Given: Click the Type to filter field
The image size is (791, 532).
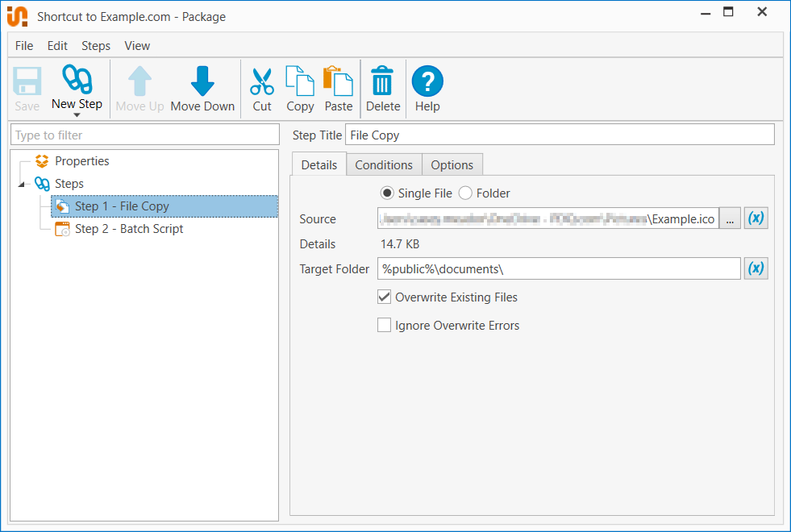Looking at the screenshot, I should coord(145,135).
